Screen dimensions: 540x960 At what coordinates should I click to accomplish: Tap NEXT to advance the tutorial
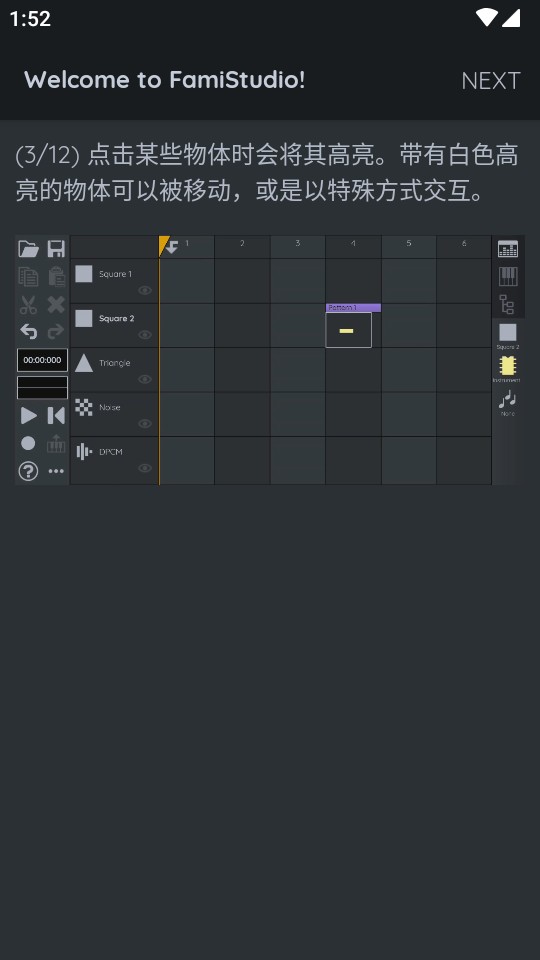(x=490, y=80)
